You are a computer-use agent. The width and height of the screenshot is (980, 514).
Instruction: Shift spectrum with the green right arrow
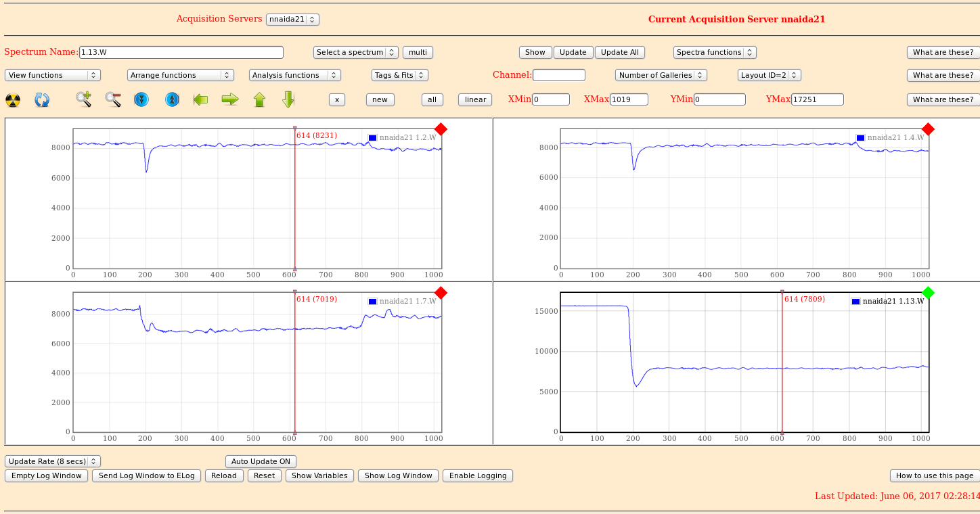(x=230, y=99)
